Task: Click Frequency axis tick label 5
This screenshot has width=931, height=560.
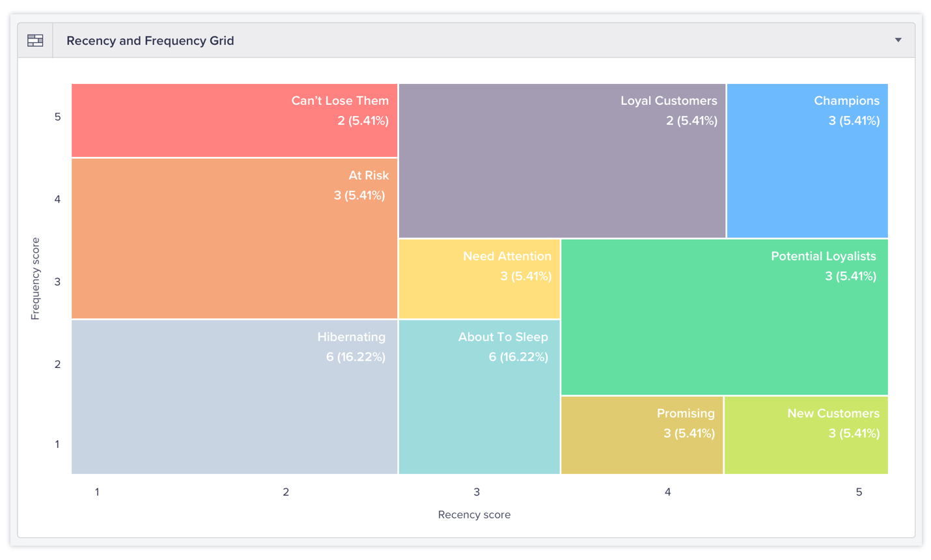Action: (x=57, y=117)
